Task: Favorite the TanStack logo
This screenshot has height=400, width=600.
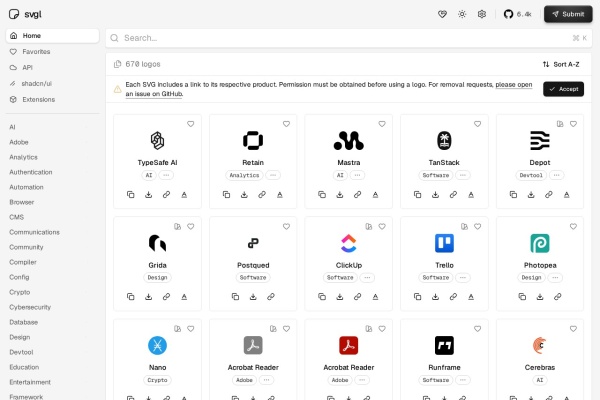Action: (478, 124)
